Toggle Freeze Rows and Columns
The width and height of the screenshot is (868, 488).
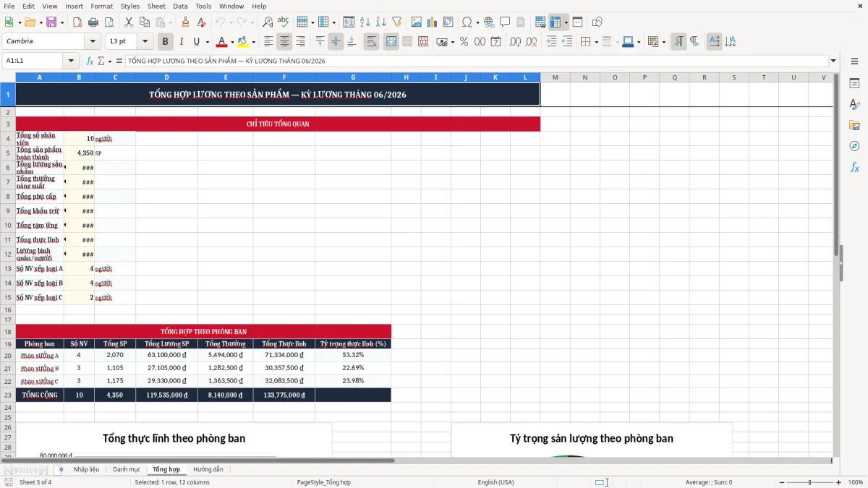556,22
